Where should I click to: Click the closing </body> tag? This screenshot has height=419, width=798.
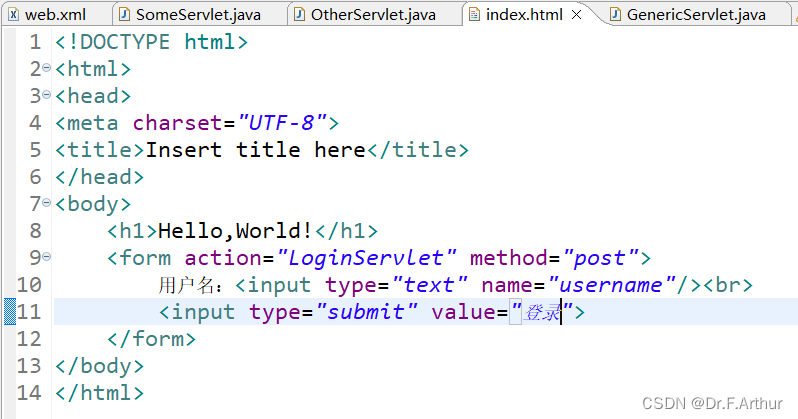(100, 366)
